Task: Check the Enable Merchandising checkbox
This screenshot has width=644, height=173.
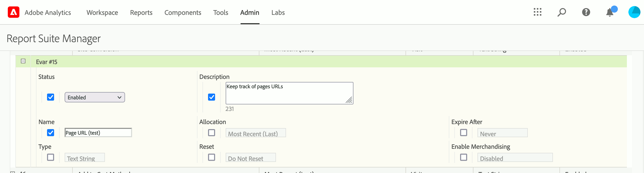Action: [464, 157]
